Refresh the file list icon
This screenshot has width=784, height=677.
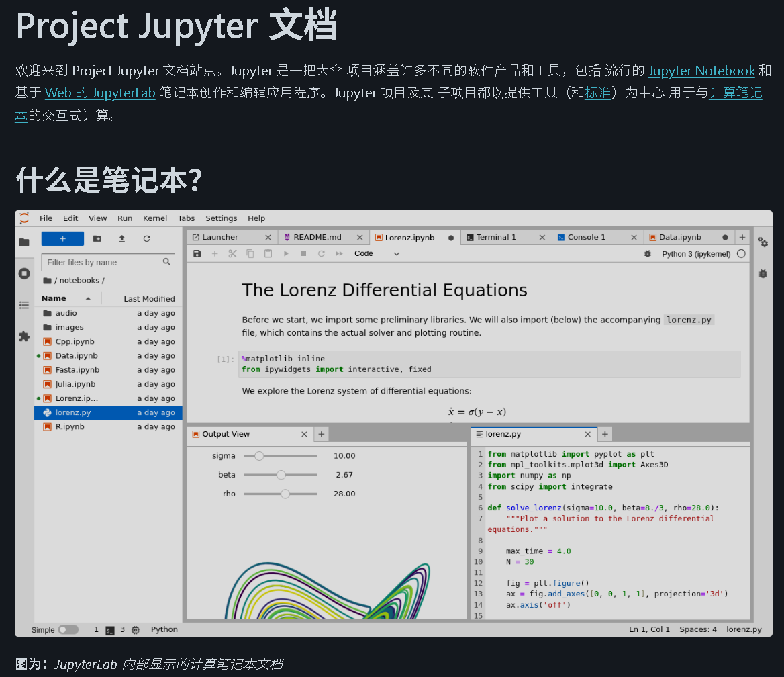click(x=146, y=239)
